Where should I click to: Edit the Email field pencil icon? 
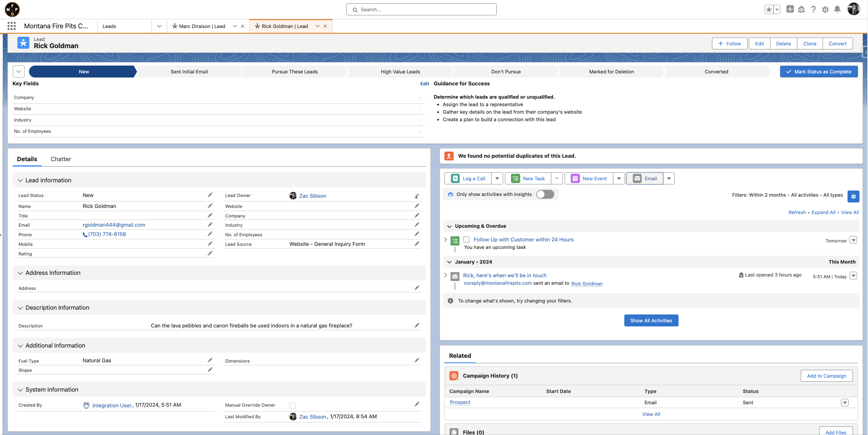point(210,225)
